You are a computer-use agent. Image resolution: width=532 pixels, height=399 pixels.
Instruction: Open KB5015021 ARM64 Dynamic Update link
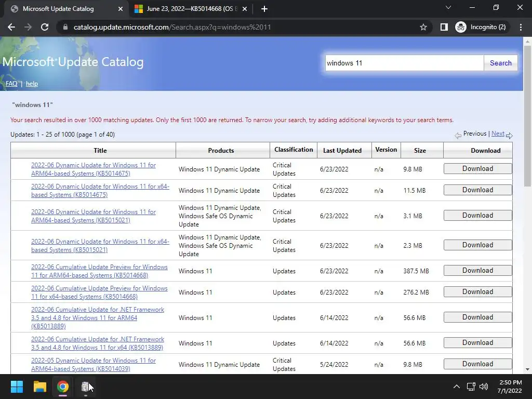pos(94,216)
